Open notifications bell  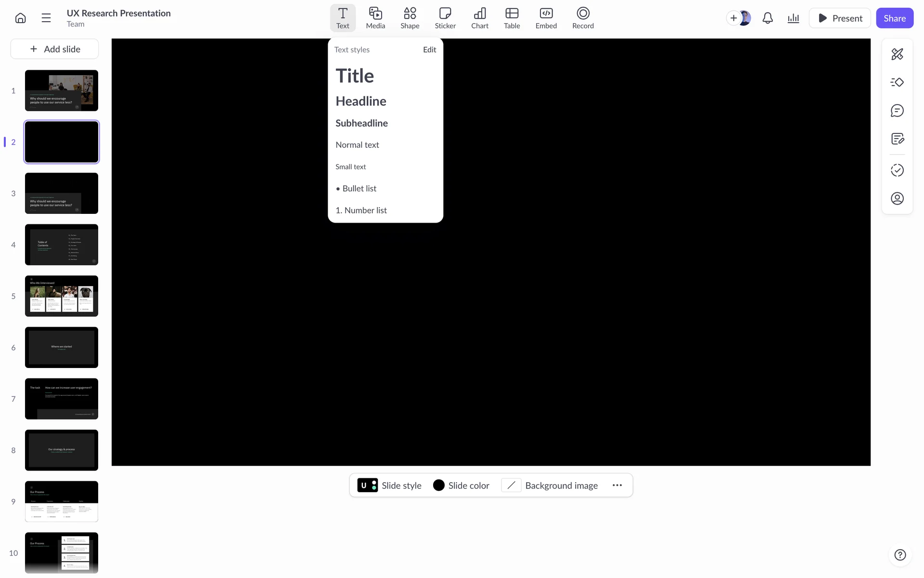click(x=768, y=18)
